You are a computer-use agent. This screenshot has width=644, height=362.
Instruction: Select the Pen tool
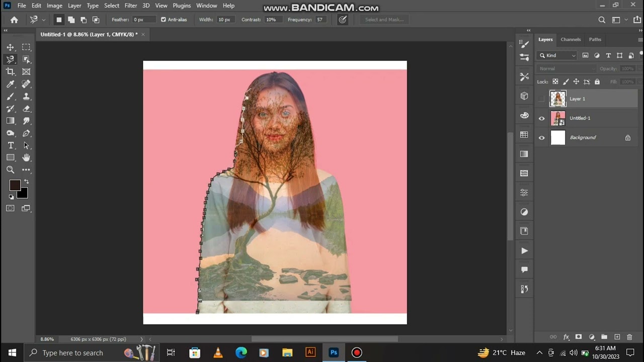(x=26, y=133)
